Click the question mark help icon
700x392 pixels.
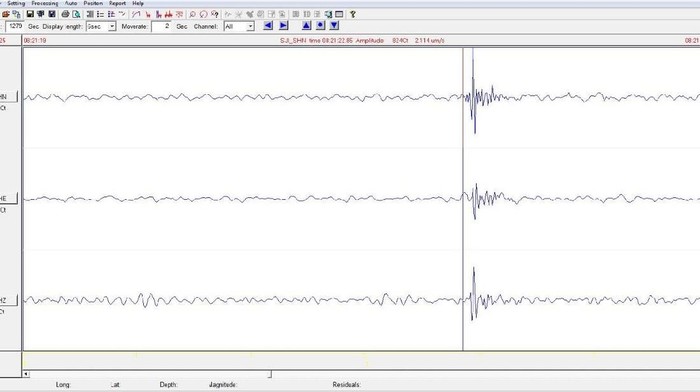pos(353,14)
